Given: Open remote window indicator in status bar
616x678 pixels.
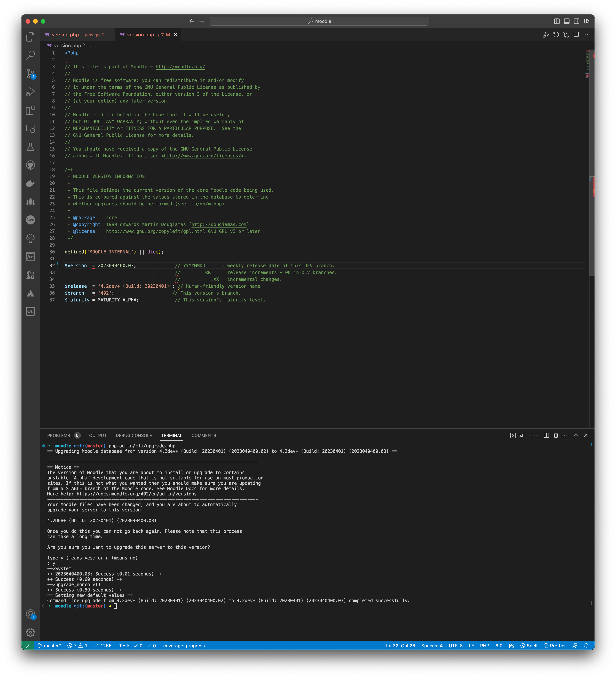Looking at the screenshot, I should (x=28, y=646).
